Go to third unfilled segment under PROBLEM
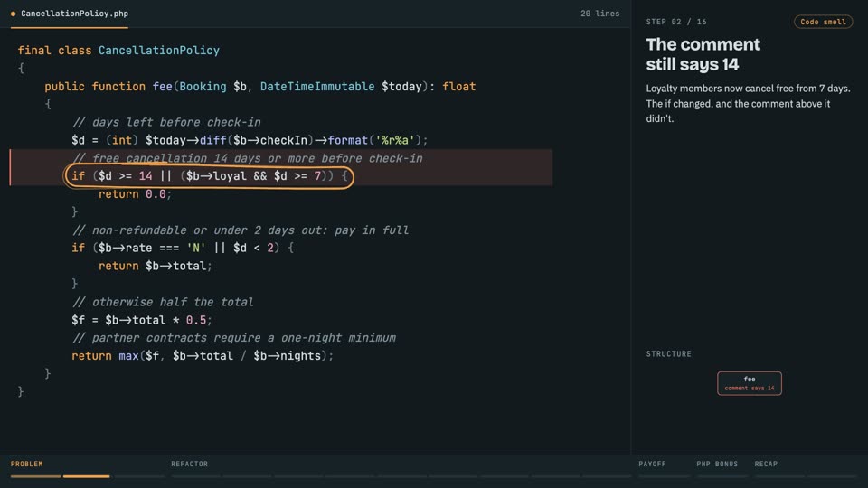Screen dimensions: 868x488 click(139, 476)
